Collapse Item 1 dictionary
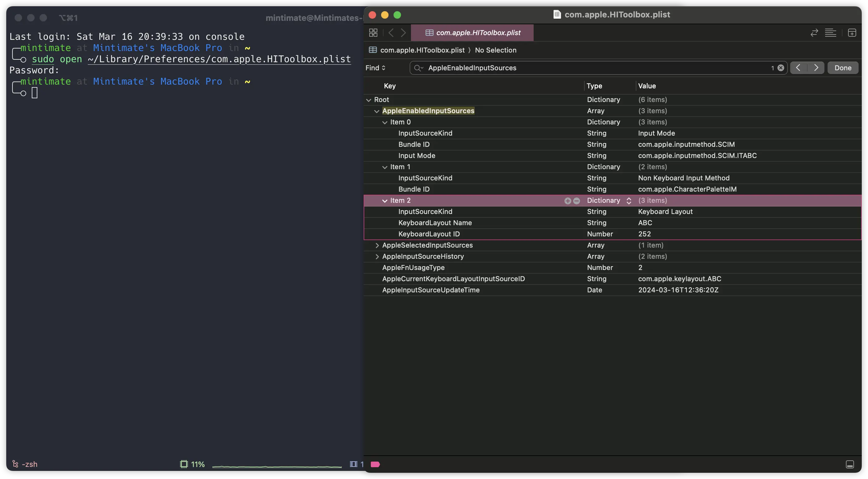Image resolution: width=868 pixels, height=479 pixels. [385, 167]
